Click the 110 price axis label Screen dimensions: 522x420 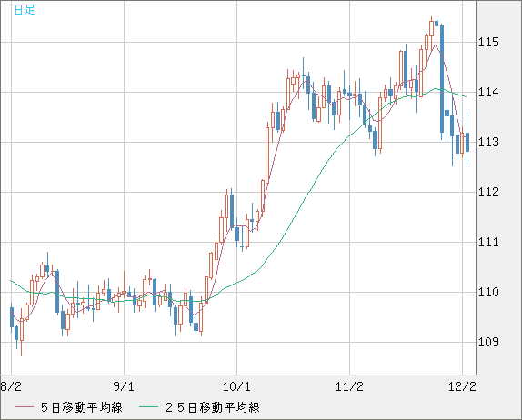pyautogui.click(x=488, y=292)
